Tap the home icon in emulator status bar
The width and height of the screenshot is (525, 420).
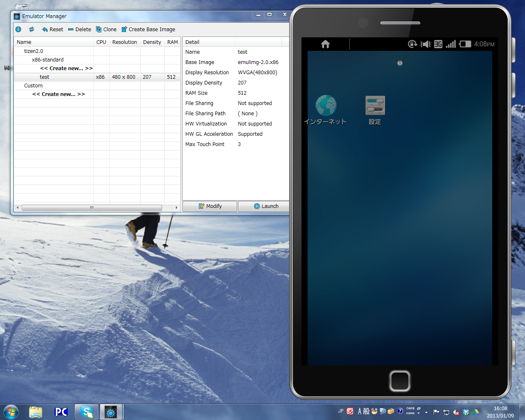[x=325, y=44]
